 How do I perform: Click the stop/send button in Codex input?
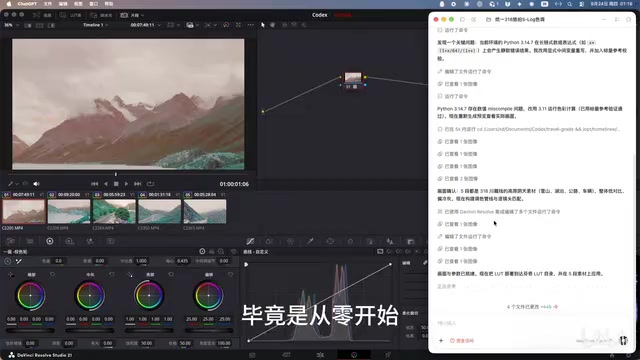(x=623, y=340)
